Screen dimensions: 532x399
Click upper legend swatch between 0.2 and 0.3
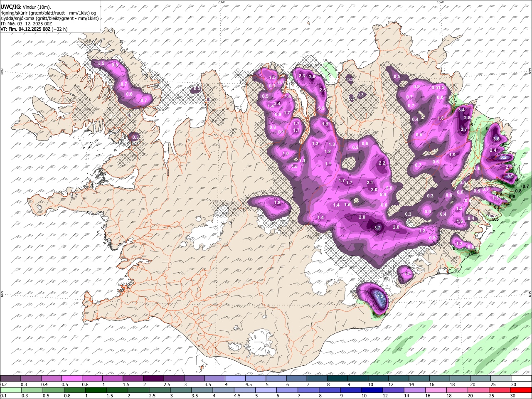pos(11,379)
